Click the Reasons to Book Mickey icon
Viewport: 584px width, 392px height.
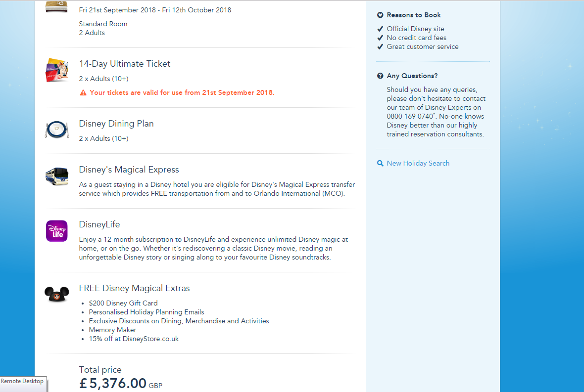[x=380, y=15]
